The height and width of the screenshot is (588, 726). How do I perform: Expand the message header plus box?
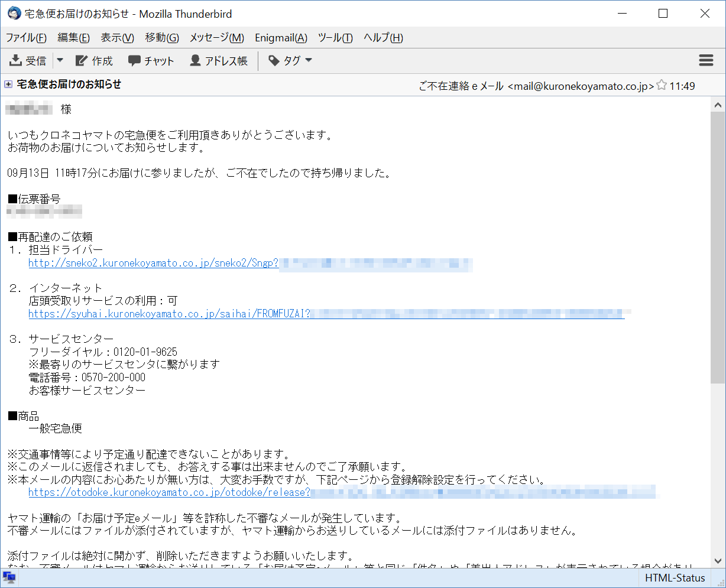pyautogui.click(x=8, y=85)
